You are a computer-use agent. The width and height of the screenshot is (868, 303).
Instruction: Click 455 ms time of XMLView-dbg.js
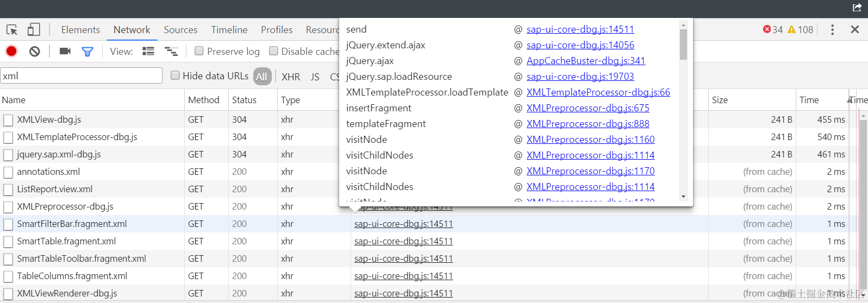pyautogui.click(x=831, y=119)
